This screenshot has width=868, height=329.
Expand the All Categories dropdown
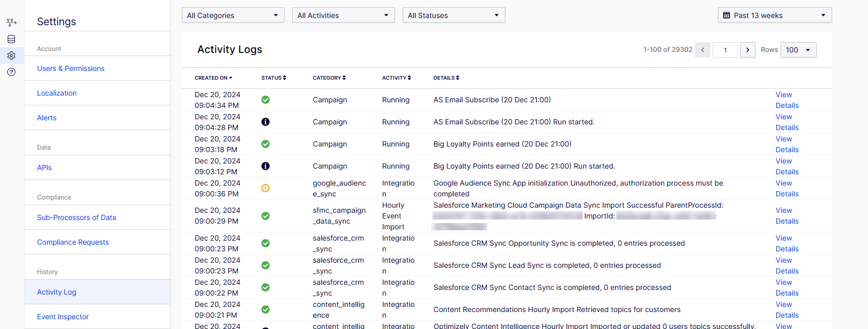(x=233, y=15)
